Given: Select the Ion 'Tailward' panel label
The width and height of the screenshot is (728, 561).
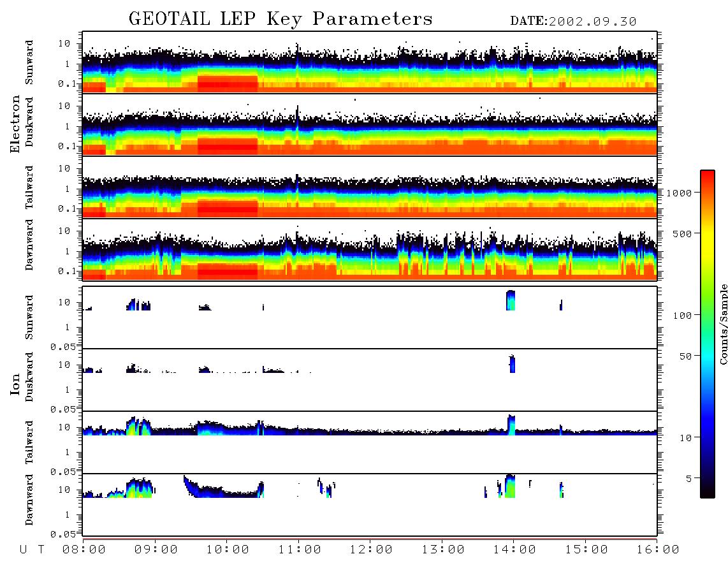Looking at the screenshot, I should pyautogui.click(x=29, y=442).
